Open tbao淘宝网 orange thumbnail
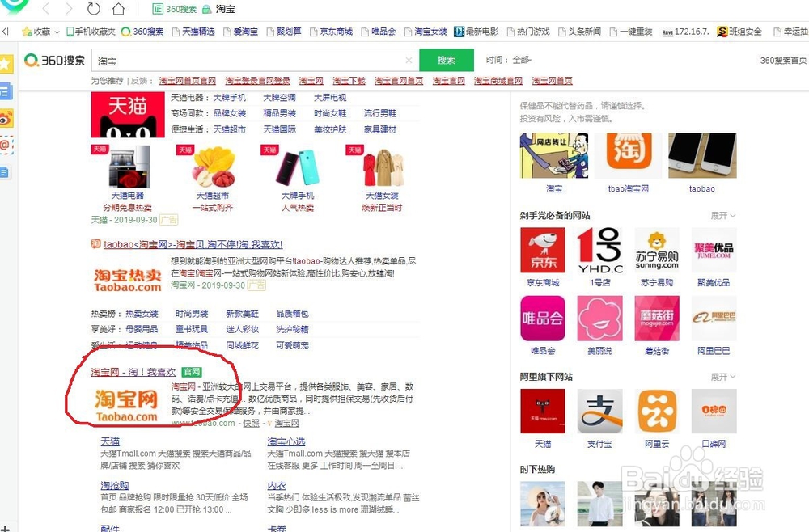Screen dimensions: 809x532 click(628, 155)
